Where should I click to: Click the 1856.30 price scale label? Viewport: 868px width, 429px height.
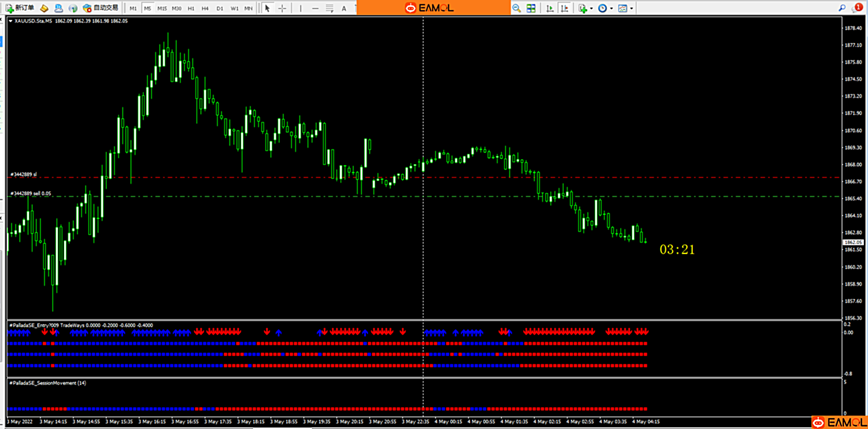click(853, 318)
